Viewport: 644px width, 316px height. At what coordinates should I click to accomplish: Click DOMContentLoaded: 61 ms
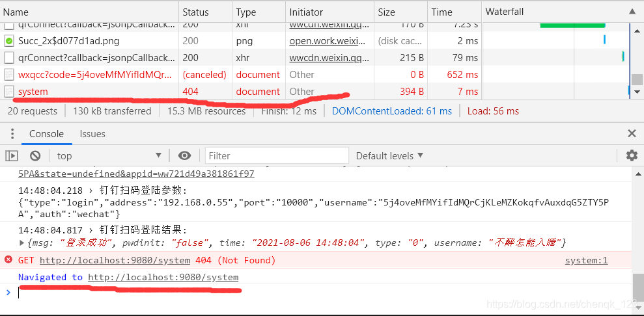click(x=392, y=111)
